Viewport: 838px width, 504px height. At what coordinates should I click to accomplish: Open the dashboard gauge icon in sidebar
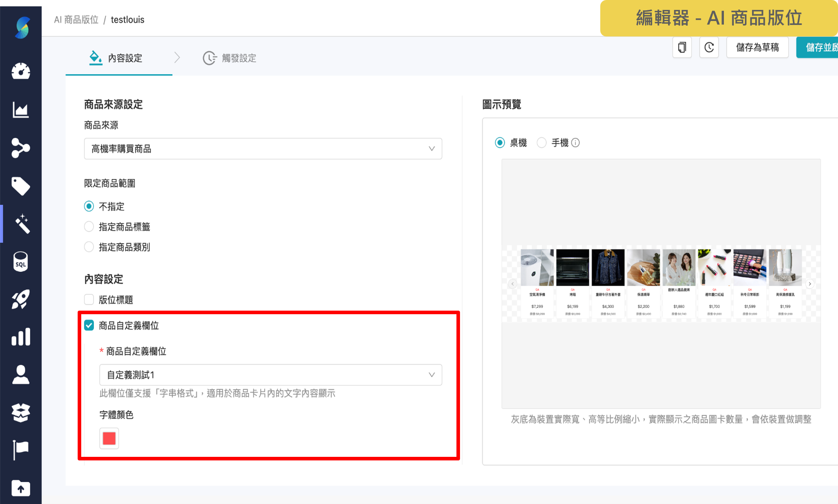tap(21, 71)
